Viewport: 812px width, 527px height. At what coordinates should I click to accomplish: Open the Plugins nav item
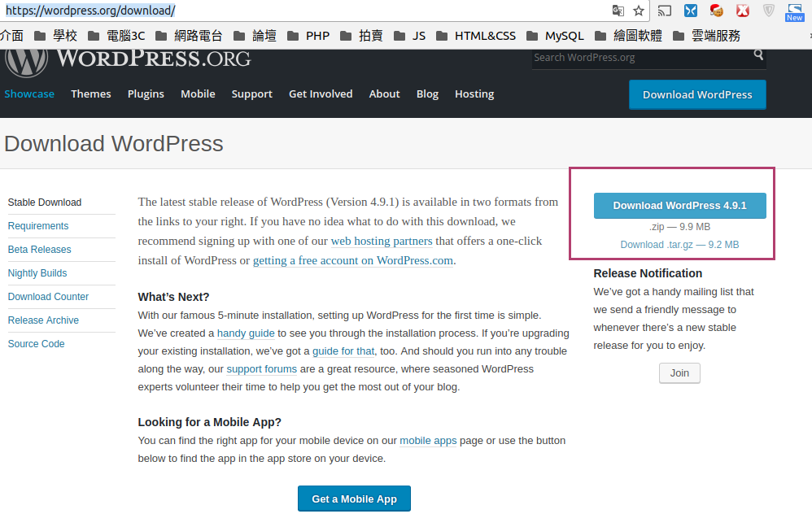coord(146,94)
